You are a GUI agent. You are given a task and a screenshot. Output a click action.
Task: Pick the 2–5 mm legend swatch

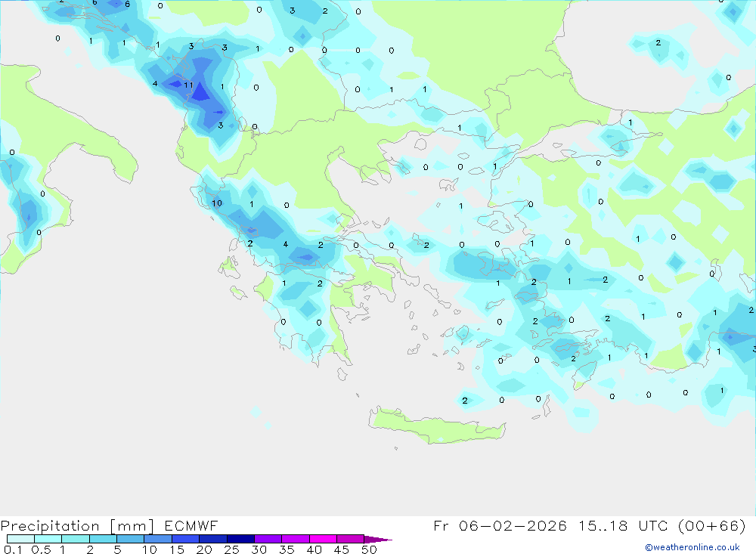coord(103,539)
